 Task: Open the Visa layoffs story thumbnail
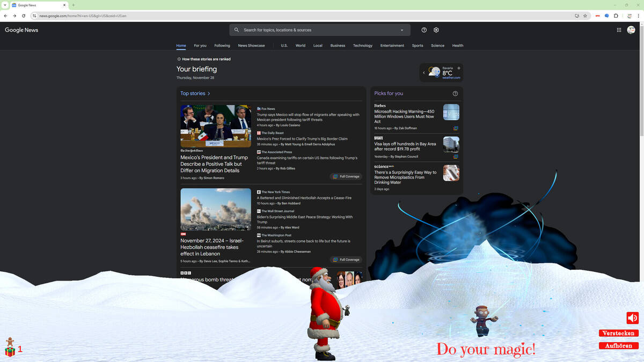tap(451, 144)
